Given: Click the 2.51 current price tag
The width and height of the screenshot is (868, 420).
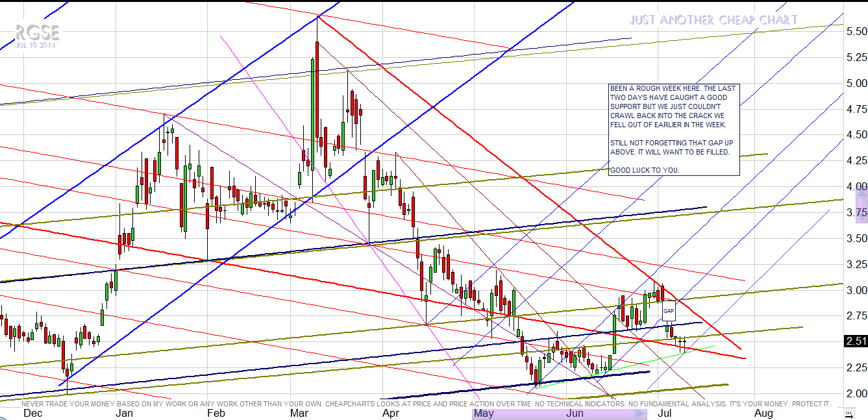Looking at the screenshot, I should [x=856, y=341].
